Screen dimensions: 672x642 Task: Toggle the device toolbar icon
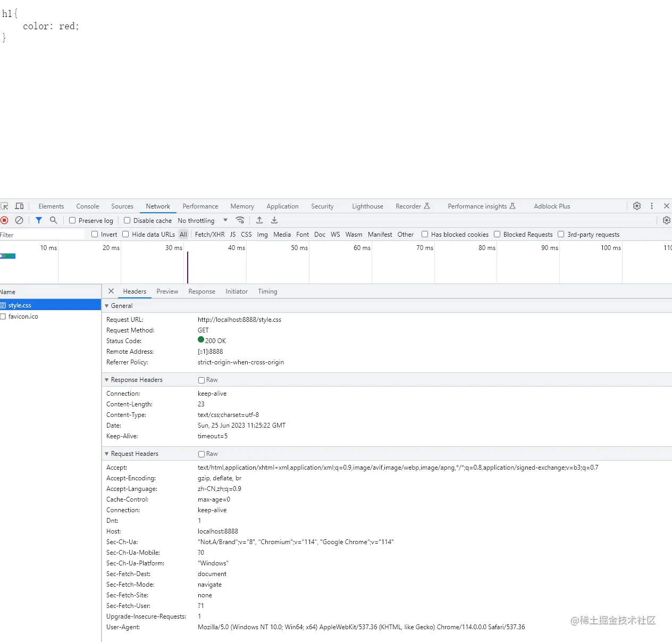click(x=19, y=206)
